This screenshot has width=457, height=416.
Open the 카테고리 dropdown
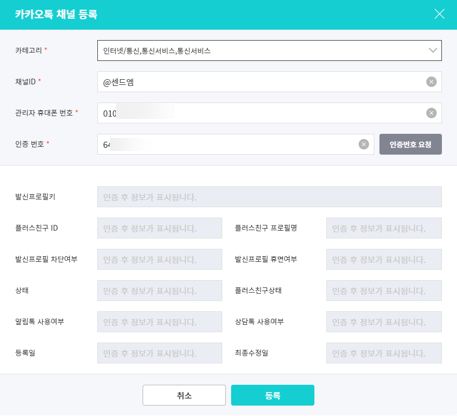coord(269,50)
